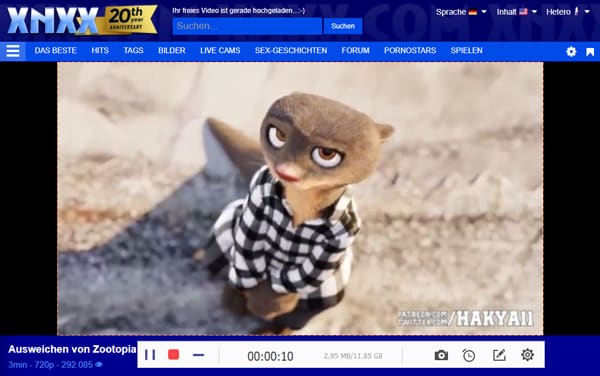Screen dimensions: 600x376
Task: Open the HITS menu item
Action: pyautogui.click(x=100, y=50)
